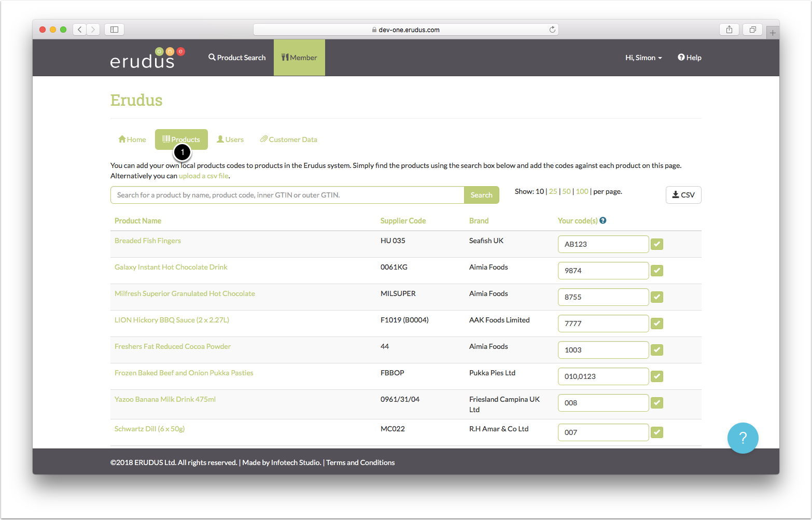Edit code field containing 007
Screen dimensions: 812x520
click(603, 432)
